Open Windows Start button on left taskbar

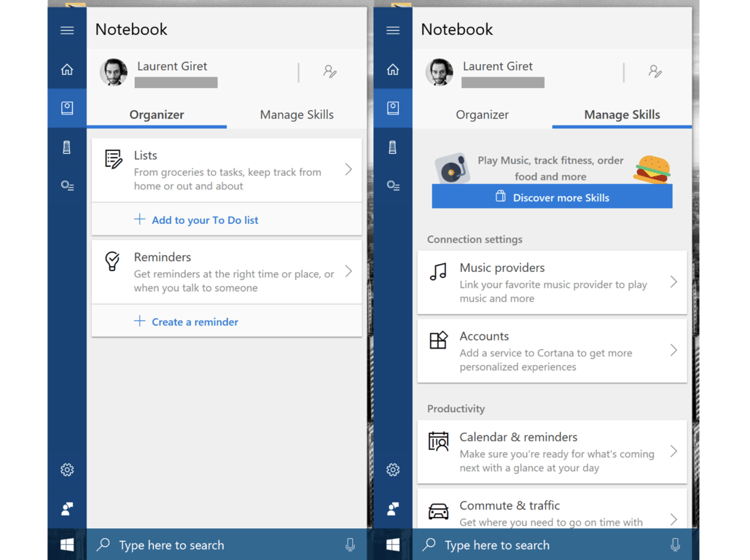coord(67,545)
